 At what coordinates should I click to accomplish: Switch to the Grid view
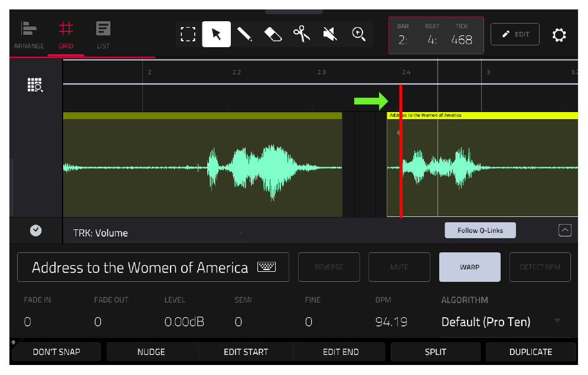(x=66, y=35)
